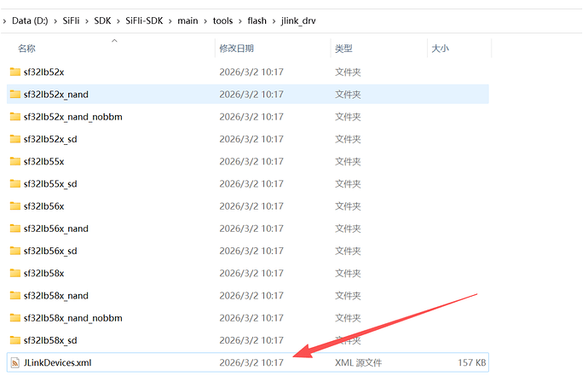Screen dimensions: 588x382
Task: Sort by 修改日期 column header
Action: pos(237,49)
